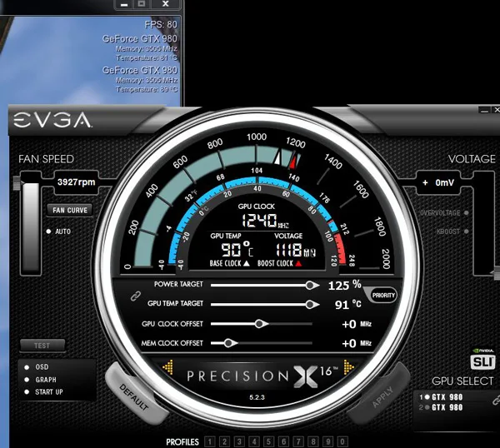Select profile slot 8
Screen dimensions: 500x448
coord(313,441)
